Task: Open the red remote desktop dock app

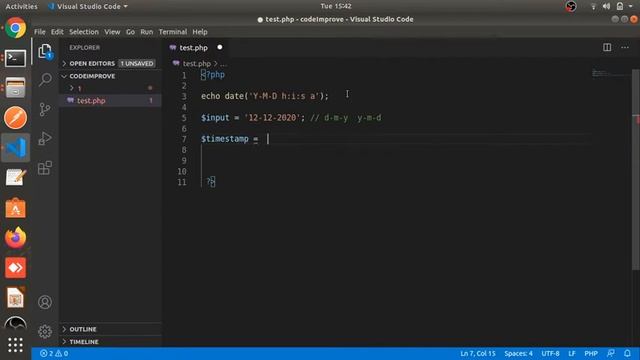Action: point(16,268)
